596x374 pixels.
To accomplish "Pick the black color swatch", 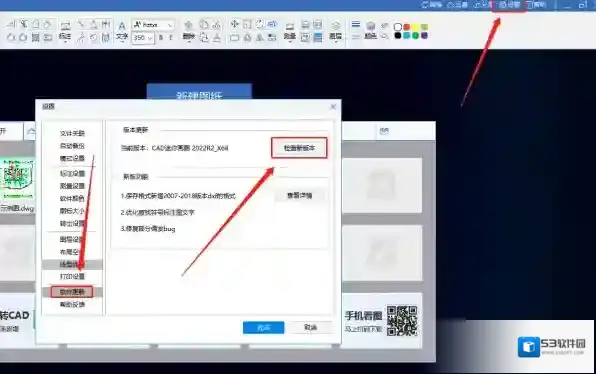I will tap(398, 35).
